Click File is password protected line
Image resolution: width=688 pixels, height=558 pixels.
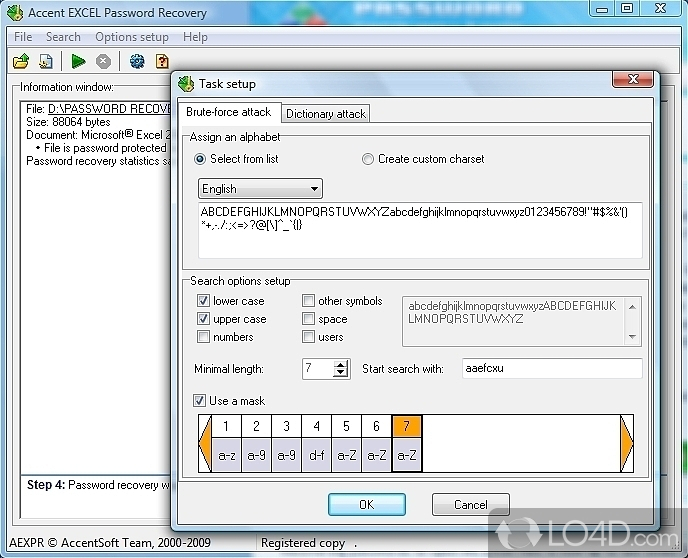[105, 148]
